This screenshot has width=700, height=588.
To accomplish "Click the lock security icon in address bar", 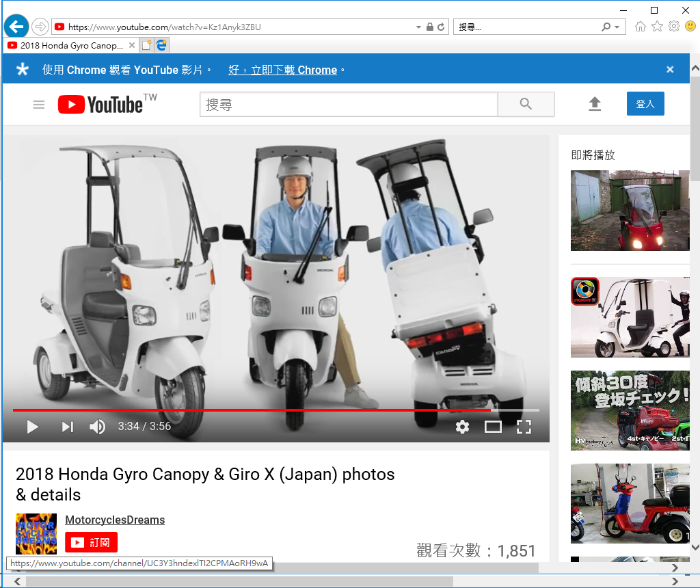I will [430, 27].
